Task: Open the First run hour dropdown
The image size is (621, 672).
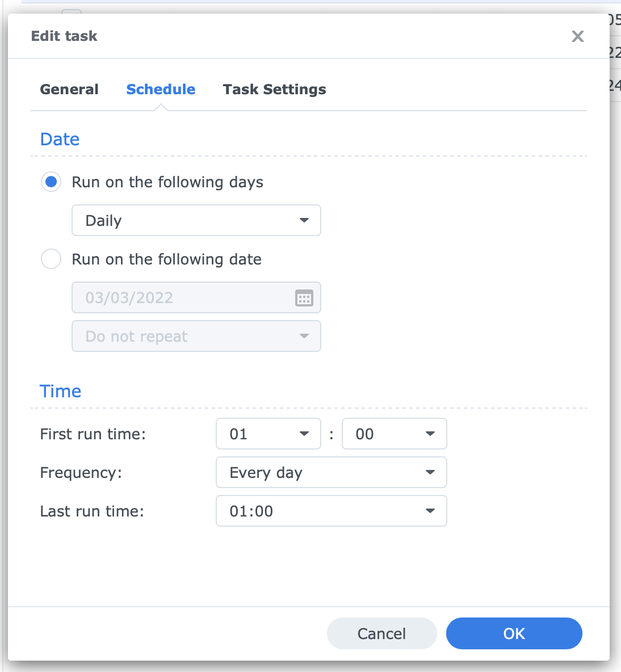Action: tap(268, 434)
